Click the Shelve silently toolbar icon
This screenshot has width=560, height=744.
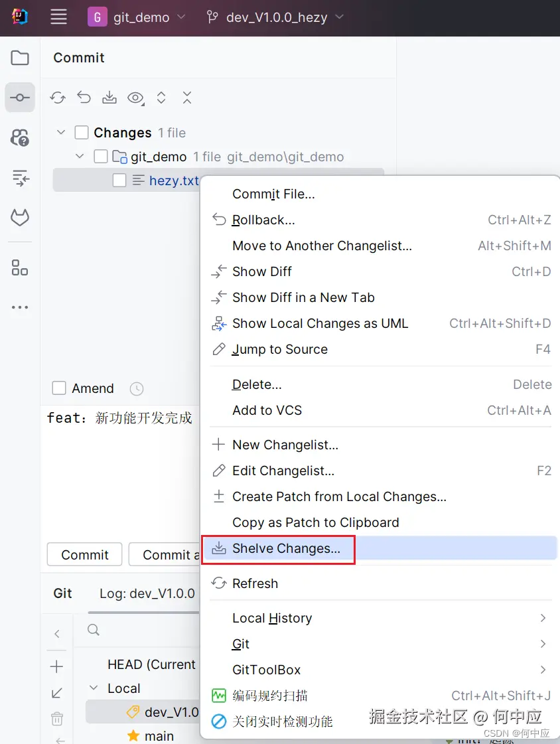click(x=109, y=98)
